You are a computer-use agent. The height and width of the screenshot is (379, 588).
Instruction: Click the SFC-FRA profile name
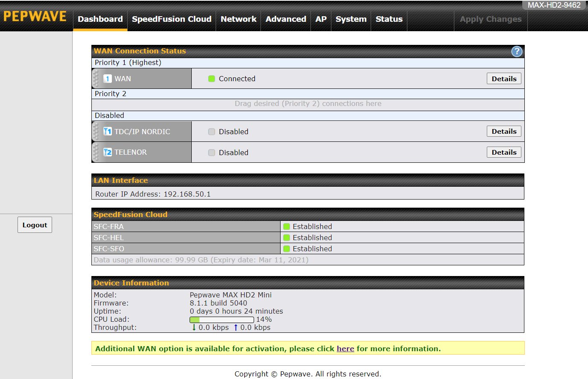coord(108,226)
